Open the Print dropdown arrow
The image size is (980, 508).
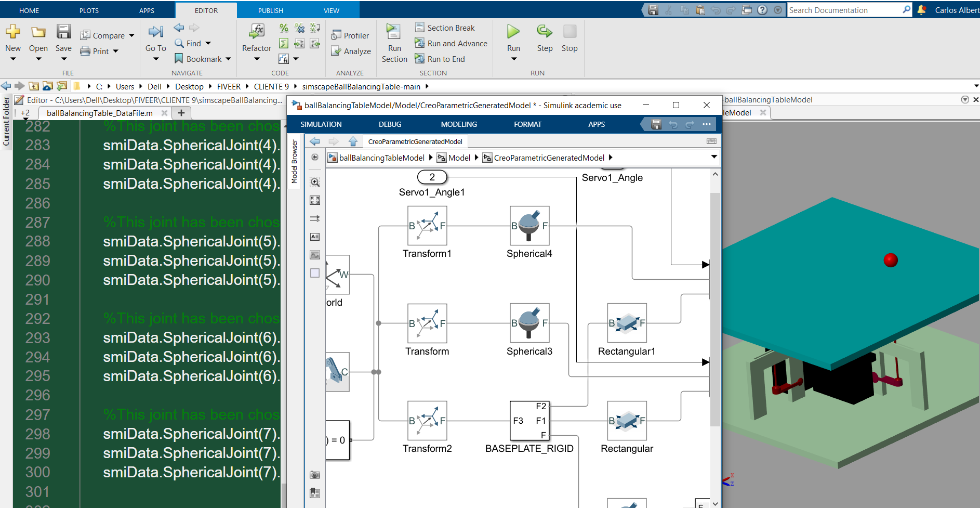point(116,51)
